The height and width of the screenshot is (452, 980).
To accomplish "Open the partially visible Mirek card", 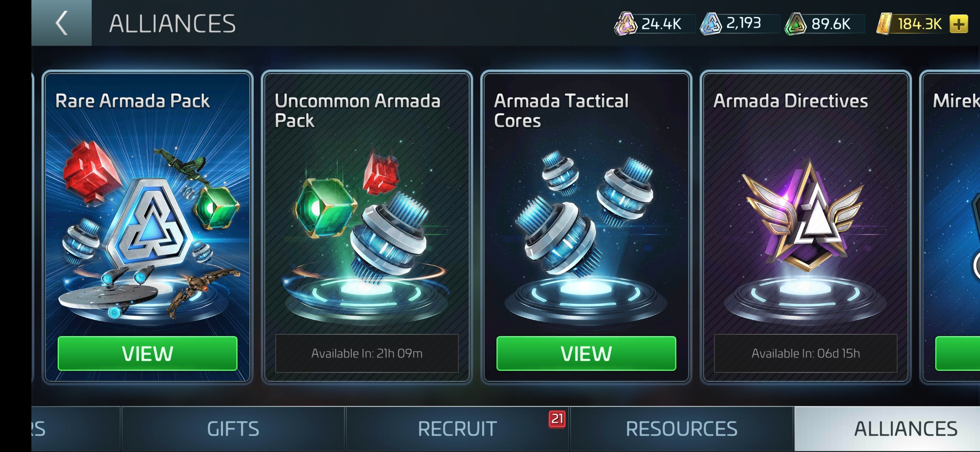I will click(x=951, y=226).
